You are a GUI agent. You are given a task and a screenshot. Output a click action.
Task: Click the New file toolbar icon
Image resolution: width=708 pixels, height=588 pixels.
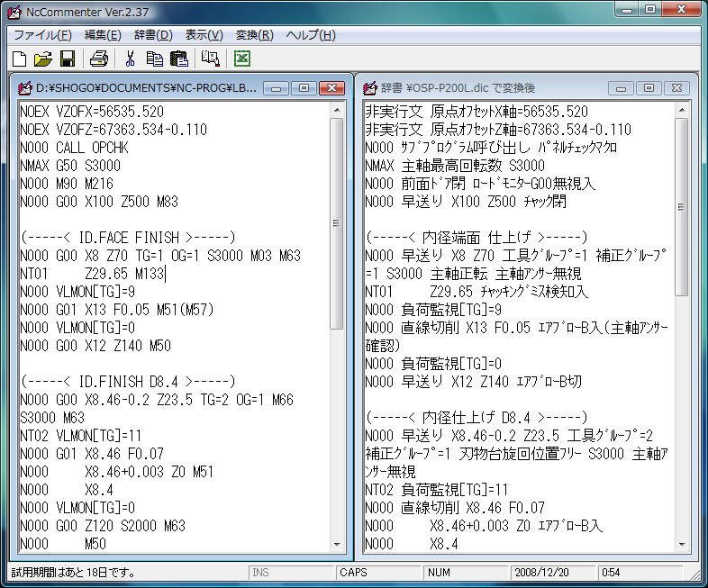coord(20,59)
